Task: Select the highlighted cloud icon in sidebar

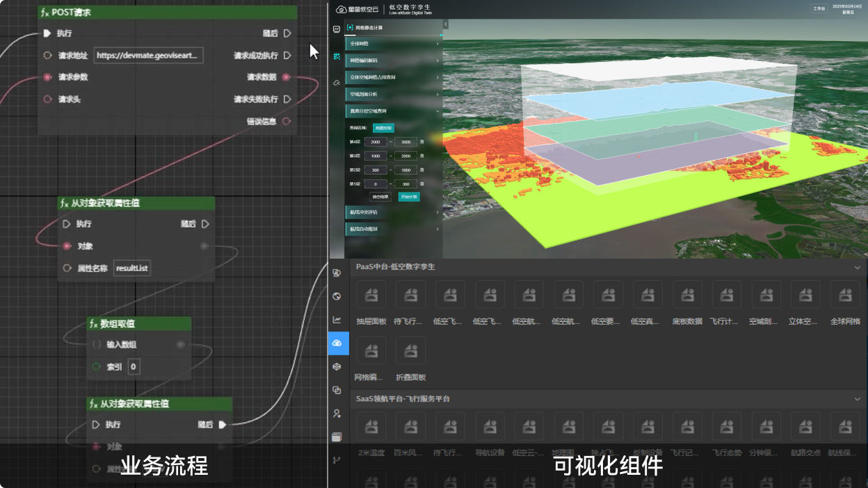Action: point(337,343)
